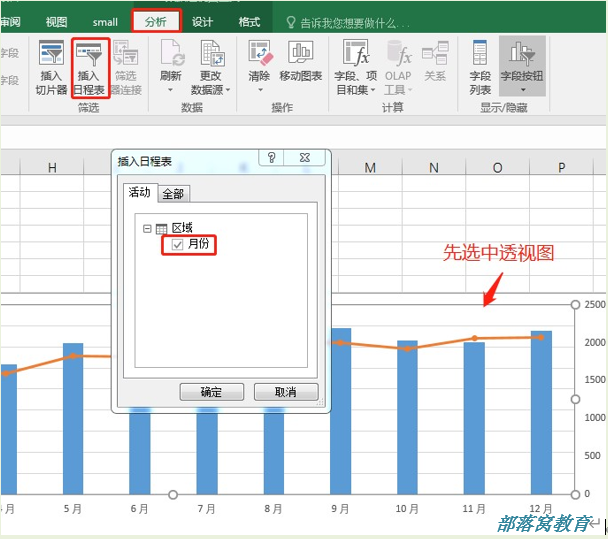Click the 插入切片器 (Insert Slicer) icon
The width and height of the screenshot is (608, 539).
coord(51,56)
